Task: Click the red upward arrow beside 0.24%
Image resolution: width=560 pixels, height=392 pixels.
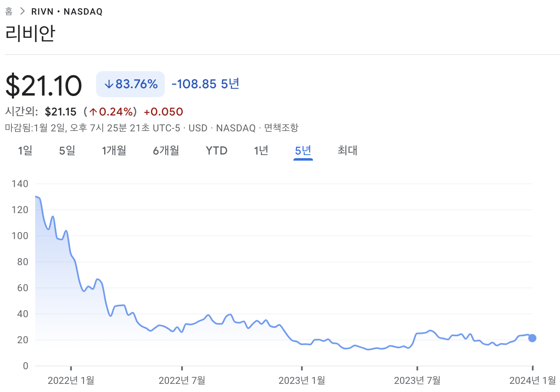Action: [94, 111]
